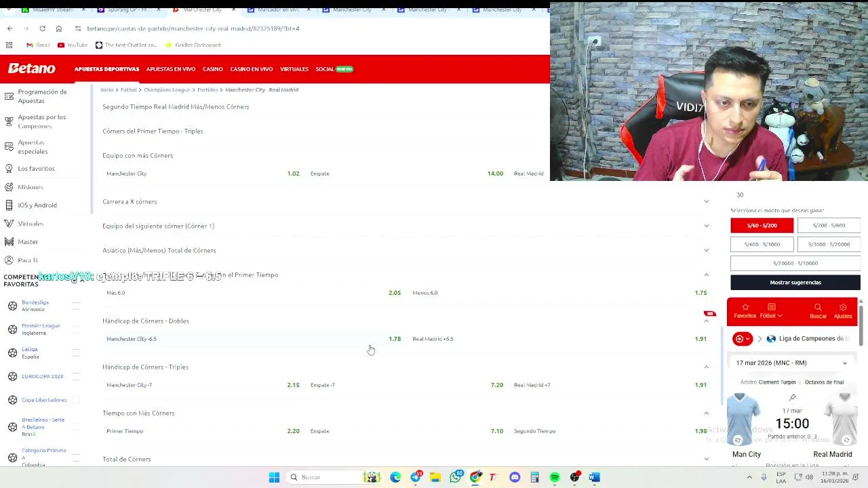Open Apuestas en Vivo menu
Viewport: 868px width, 488px height.
tap(171, 69)
